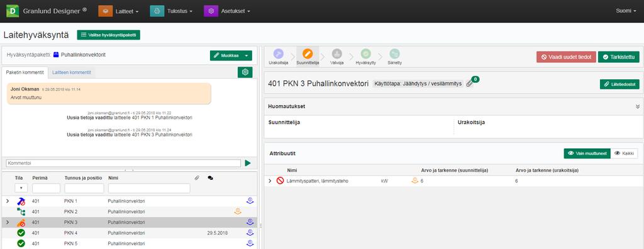This screenshot has height=249, width=644.
Task: Click the paperclip attachments column header icon
Action: pyautogui.click(x=197, y=178)
